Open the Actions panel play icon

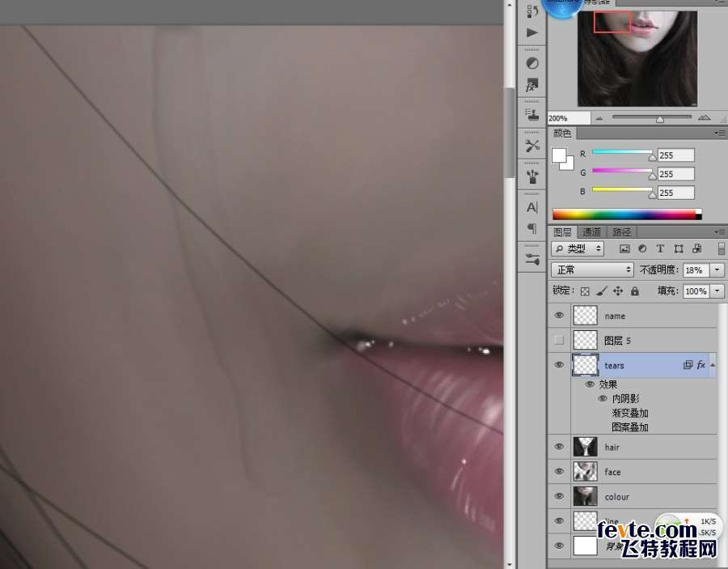point(531,32)
